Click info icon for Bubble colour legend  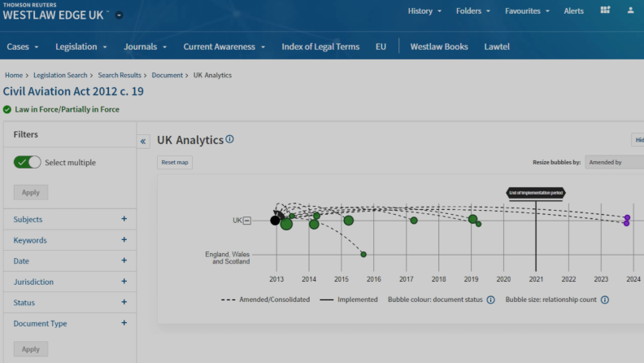[x=490, y=300]
